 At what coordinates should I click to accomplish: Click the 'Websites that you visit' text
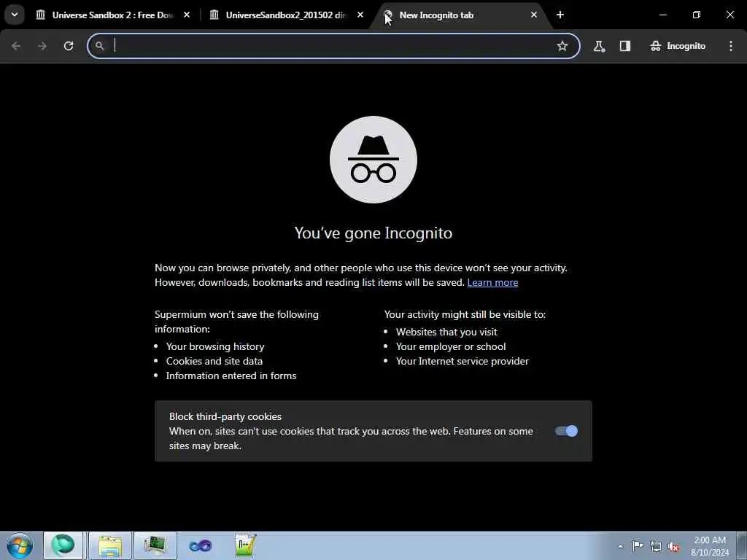(x=446, y=332)
